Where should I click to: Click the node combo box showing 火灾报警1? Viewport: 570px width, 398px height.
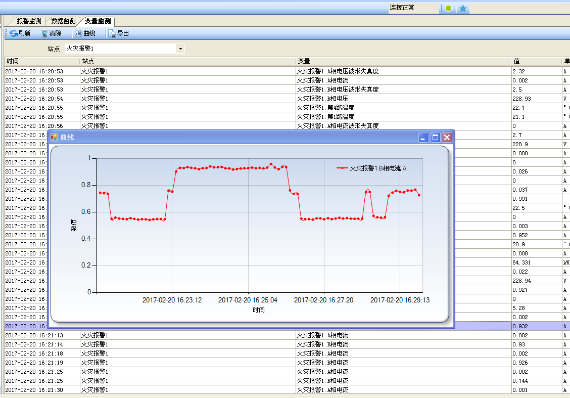125,49
